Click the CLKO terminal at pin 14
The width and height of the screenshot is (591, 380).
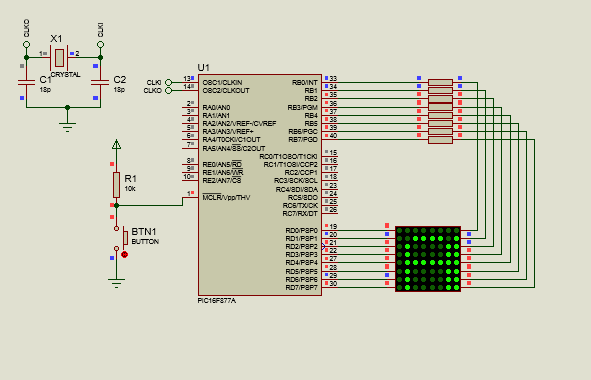click(168, 90)
